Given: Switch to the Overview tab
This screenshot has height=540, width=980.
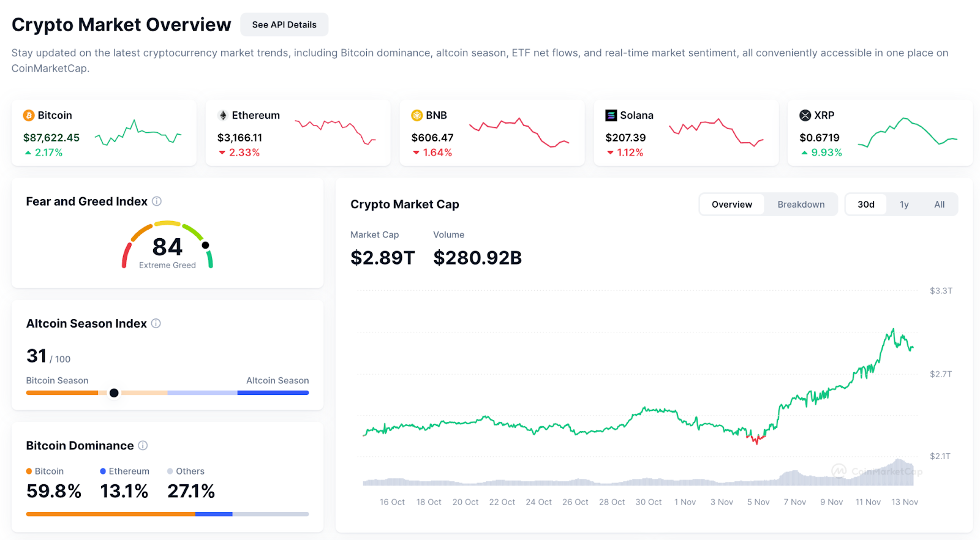Looking at the screenshot, I should coord(732,204).
